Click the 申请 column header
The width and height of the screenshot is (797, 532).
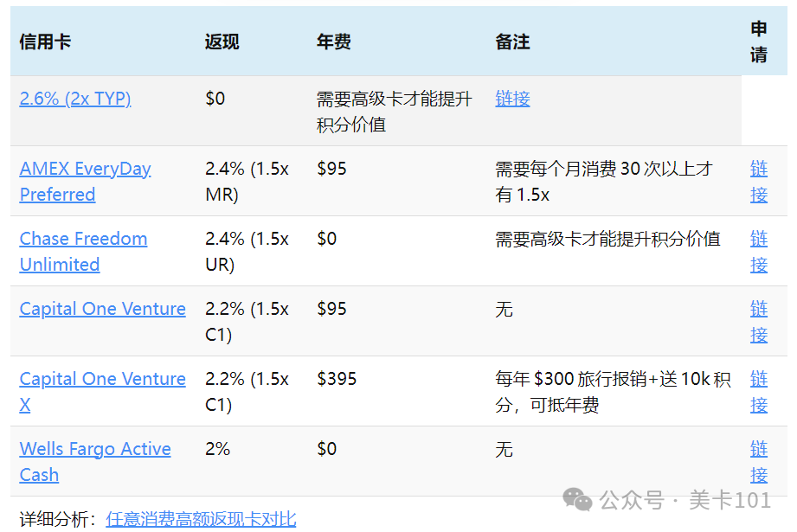pos(759,42)
